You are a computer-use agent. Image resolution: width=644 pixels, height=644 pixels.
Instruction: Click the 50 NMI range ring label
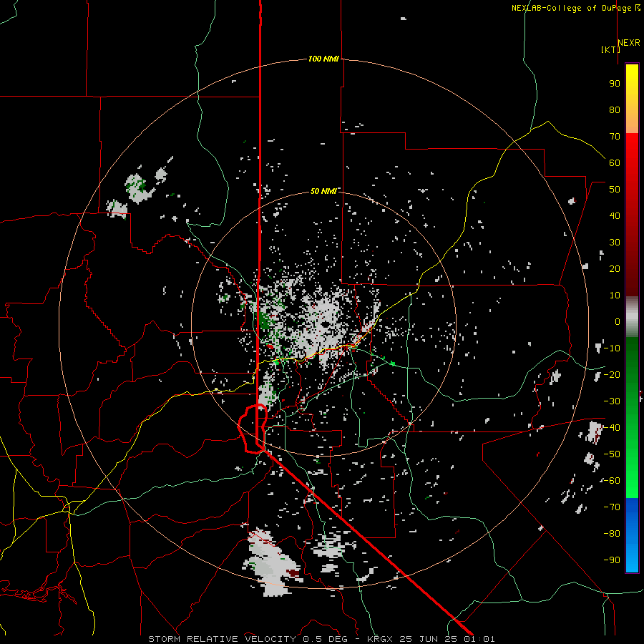coord(323,191)
